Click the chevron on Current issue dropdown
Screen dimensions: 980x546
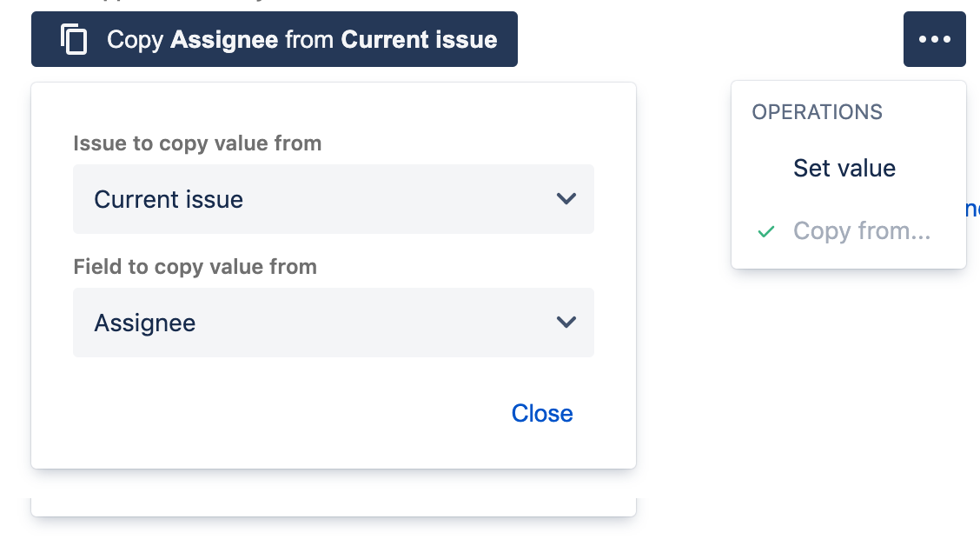566,199
